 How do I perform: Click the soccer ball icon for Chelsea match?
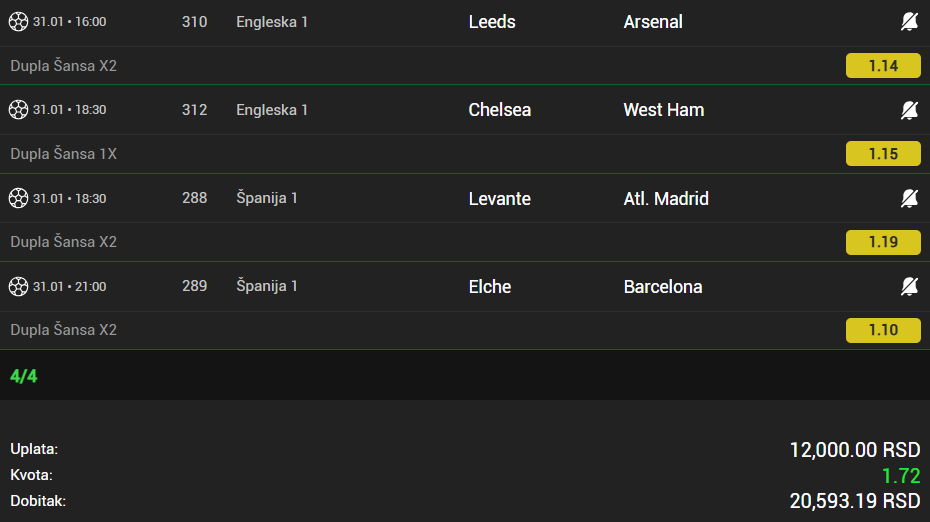(x=18, y=110)
